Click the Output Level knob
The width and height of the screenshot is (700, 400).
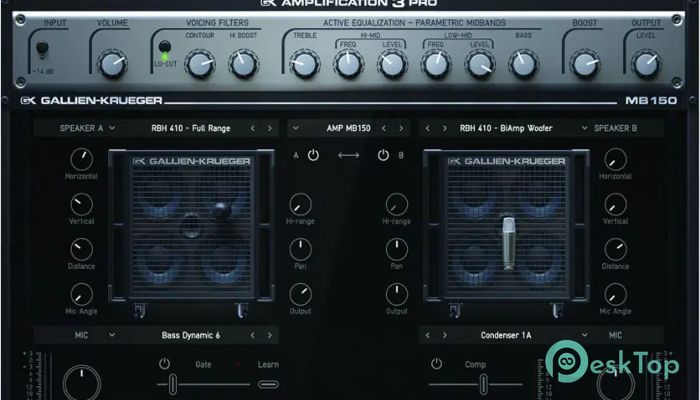click(x=646, y=65)
